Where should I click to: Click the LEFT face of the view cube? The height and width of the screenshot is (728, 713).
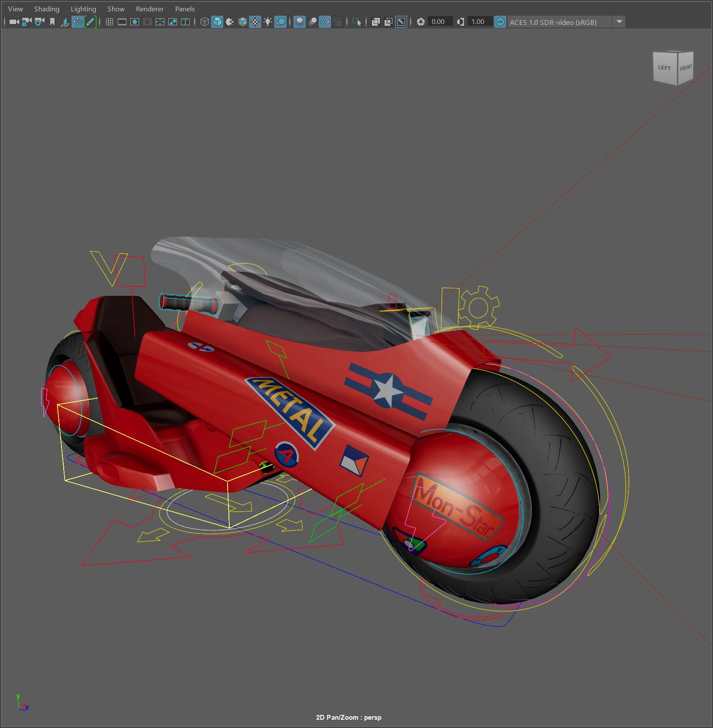point(664,68)
